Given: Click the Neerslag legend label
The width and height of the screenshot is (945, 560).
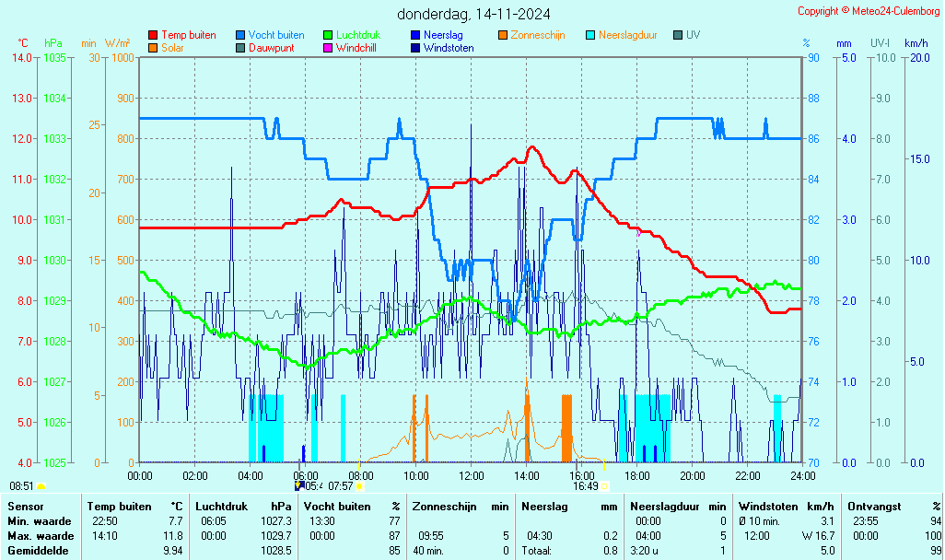Looking at the screenshot, I should point(443,36).
